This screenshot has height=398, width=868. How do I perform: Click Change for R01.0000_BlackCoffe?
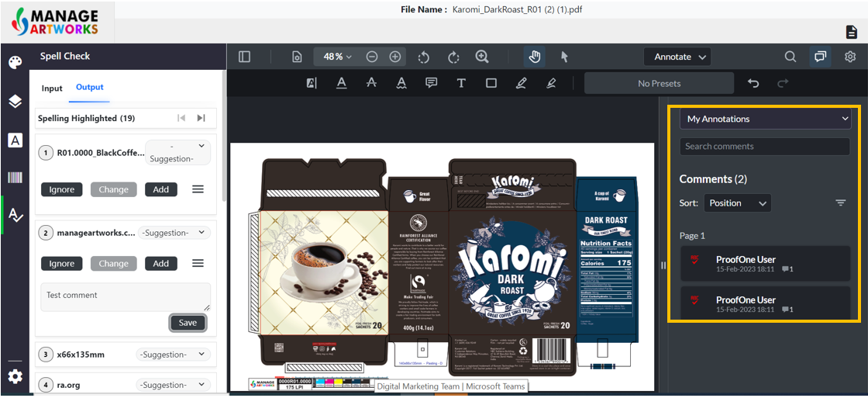(x=113, y=189)
